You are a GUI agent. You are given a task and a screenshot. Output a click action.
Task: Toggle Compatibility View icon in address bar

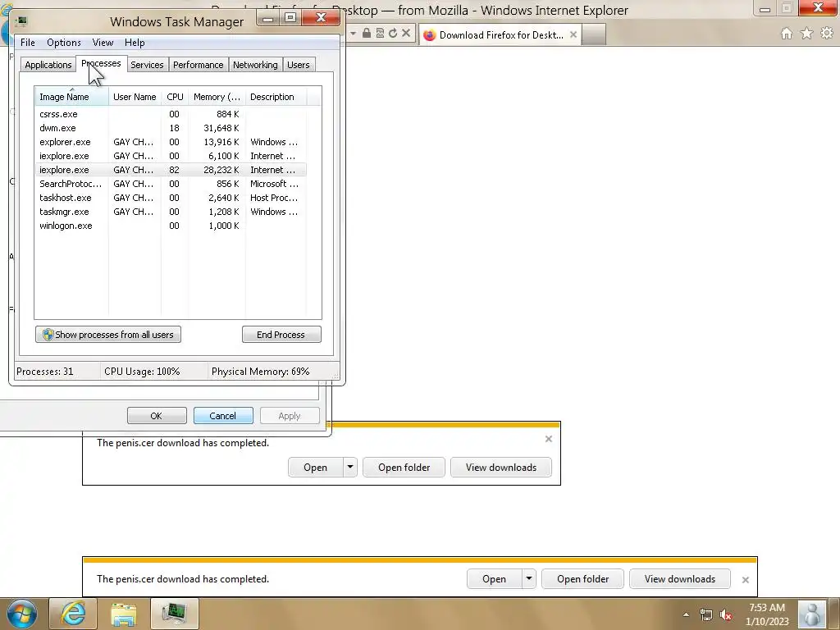[380, 33]
